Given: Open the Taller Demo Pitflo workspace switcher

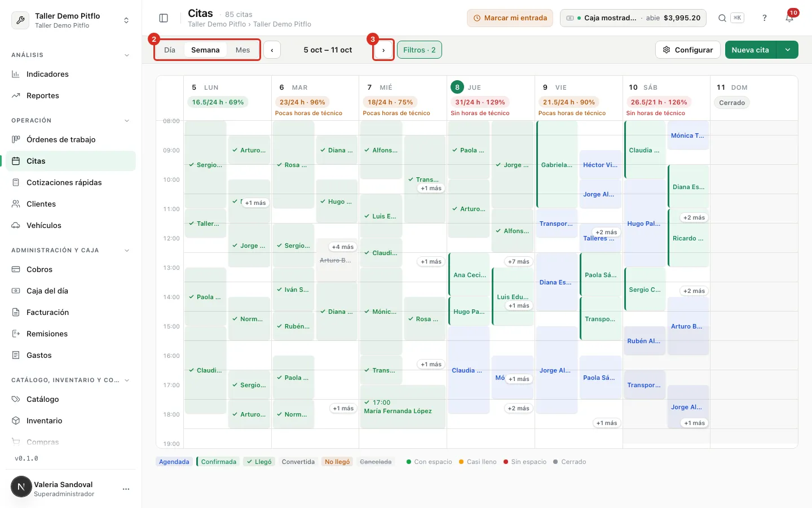Looking at the screenshot, I should click(70, 20).
